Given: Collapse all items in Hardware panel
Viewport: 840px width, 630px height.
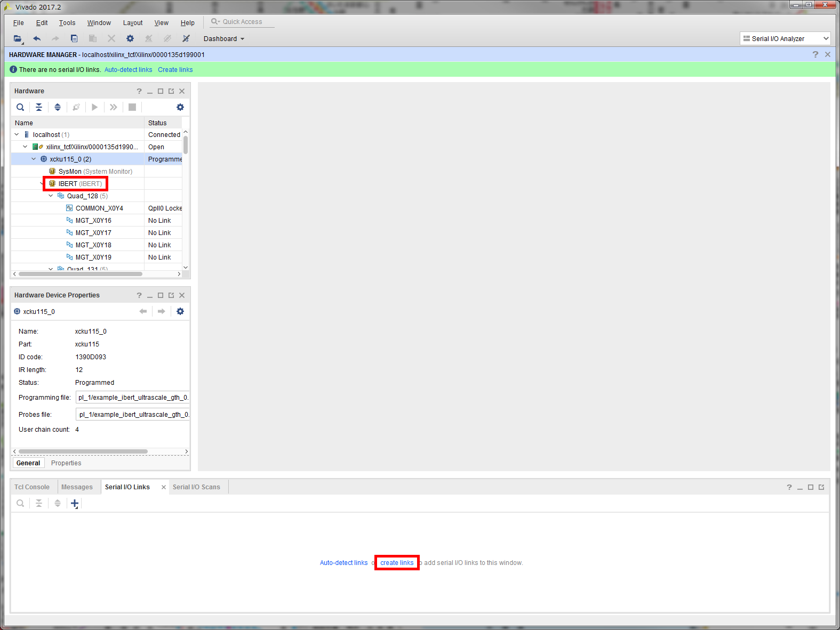Looking at the screenshot, I should coord(39,107).
